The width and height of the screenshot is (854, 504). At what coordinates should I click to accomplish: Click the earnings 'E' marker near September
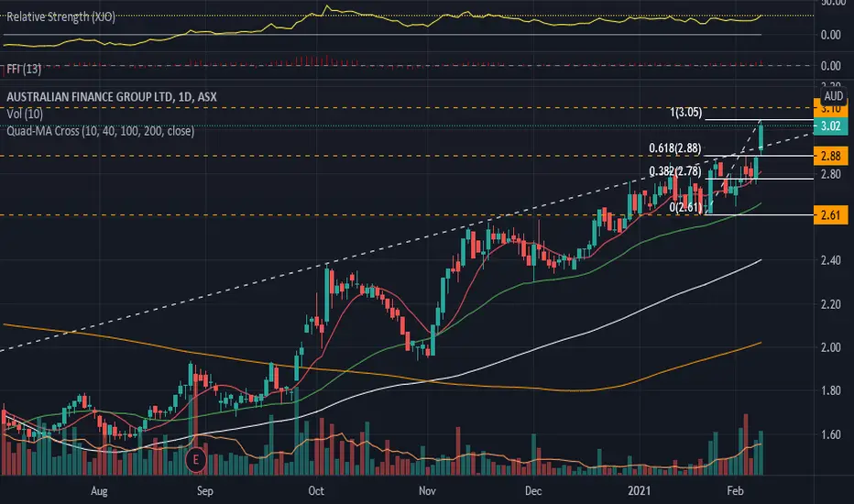point(195,460)
